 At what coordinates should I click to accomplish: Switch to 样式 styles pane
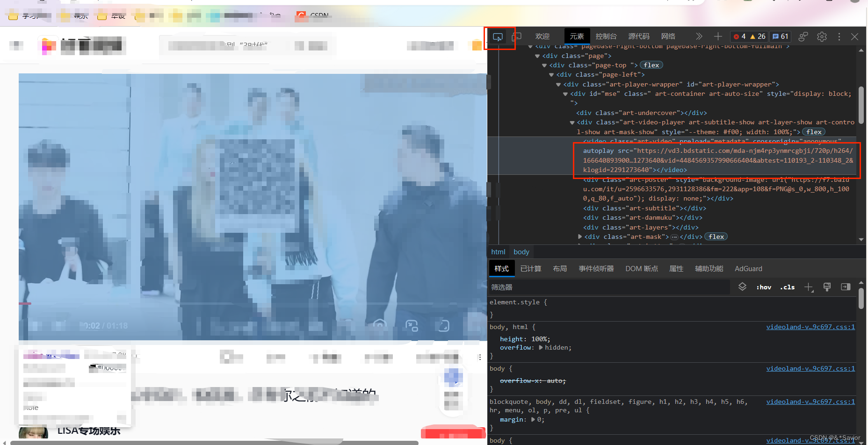(502, 269)
